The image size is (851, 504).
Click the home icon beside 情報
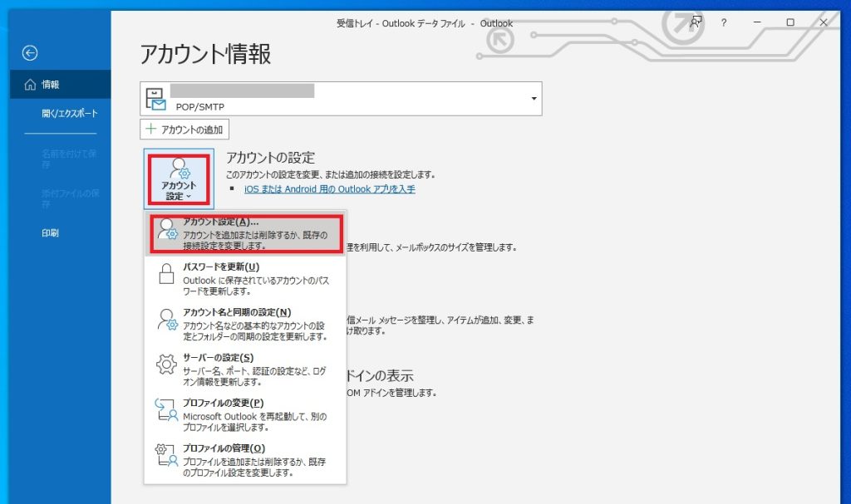click(x=31, y=84)
